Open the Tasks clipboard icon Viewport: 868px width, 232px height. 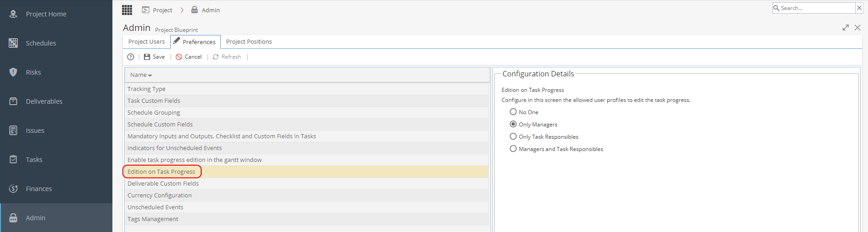pyautogui.click(x=13, y=160)
